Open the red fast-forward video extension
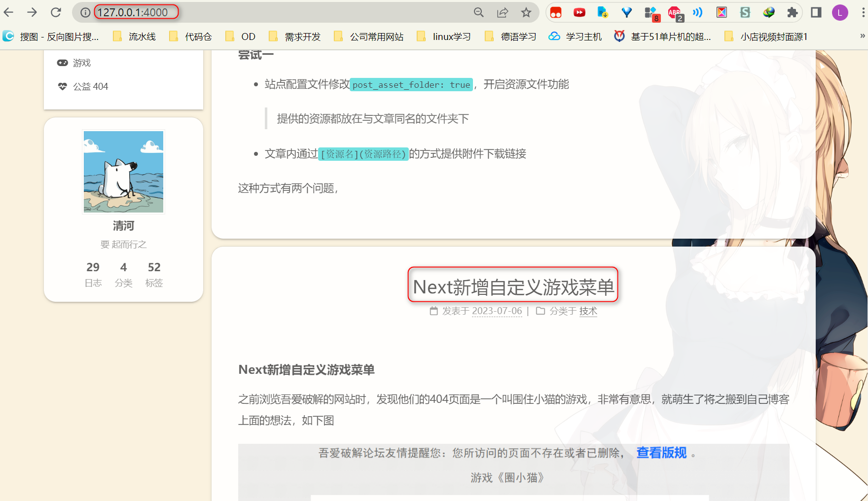 click(579, 12)
